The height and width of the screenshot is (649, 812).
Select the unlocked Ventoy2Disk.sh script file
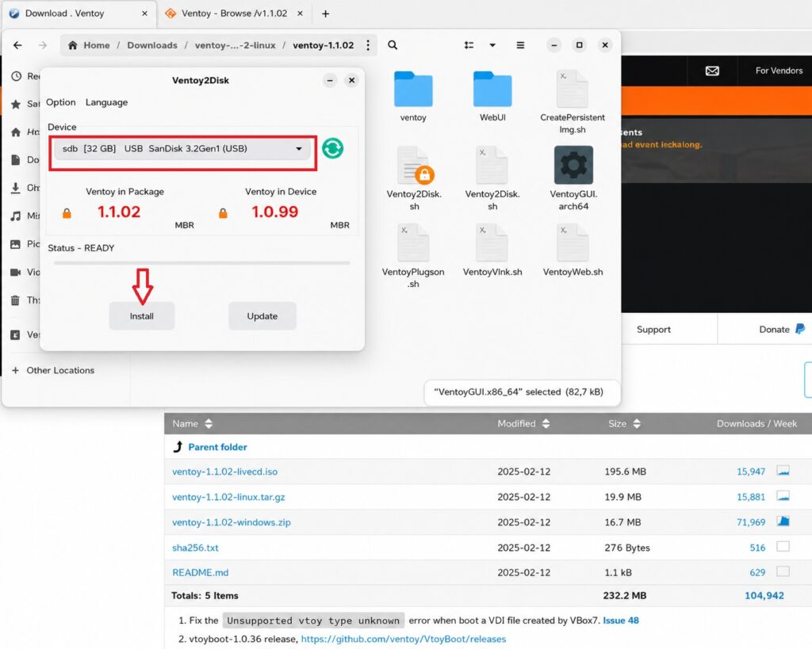point(492,178)
